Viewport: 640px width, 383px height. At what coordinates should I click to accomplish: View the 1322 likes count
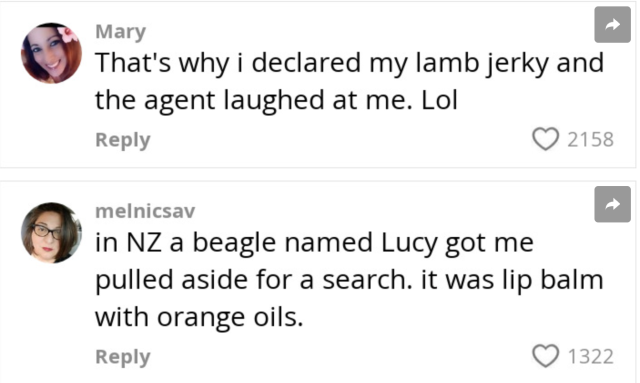pos(590,356)
